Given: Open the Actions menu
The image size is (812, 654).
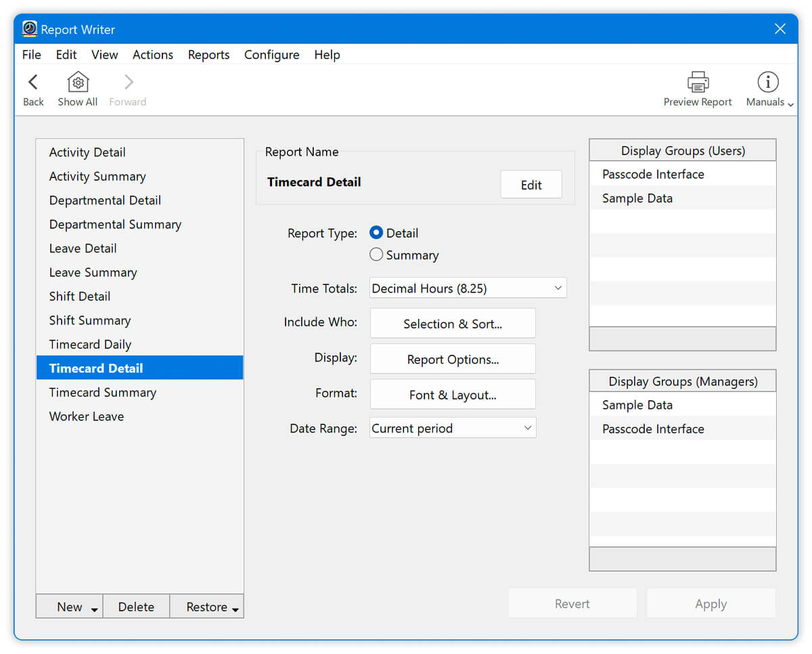Looking at the screenshot, I should pos(152,55).
